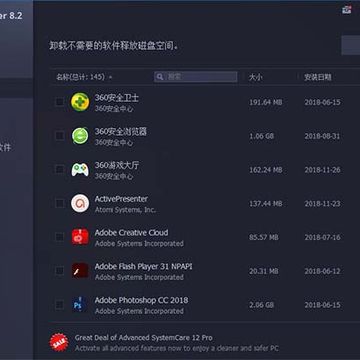Focus the software search field
Screen dimensions: 360x360
[x=196, y=77]
